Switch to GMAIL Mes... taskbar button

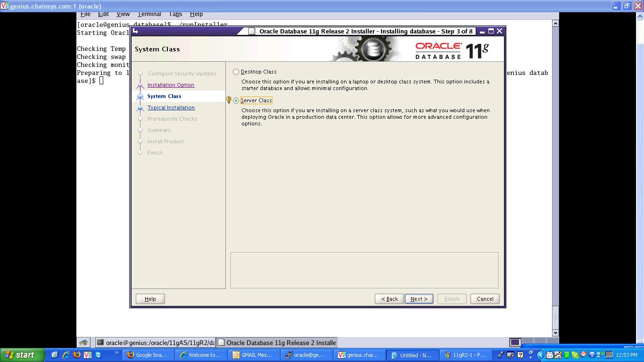(254, 355)
